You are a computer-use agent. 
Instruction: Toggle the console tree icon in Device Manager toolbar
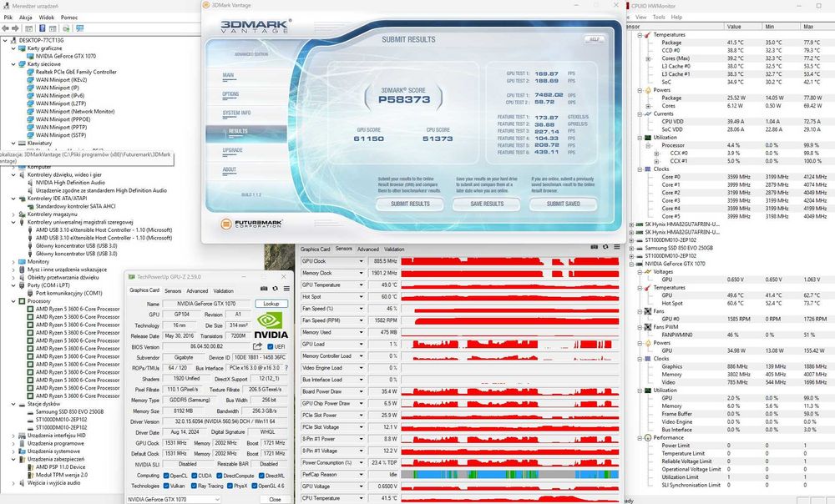click(x=29, y=28)
